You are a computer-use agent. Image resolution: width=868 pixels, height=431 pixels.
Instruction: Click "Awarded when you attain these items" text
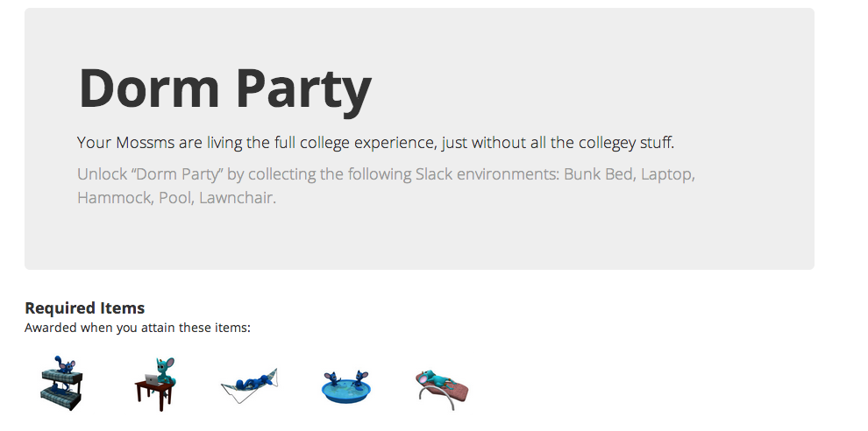pos(138,329)
